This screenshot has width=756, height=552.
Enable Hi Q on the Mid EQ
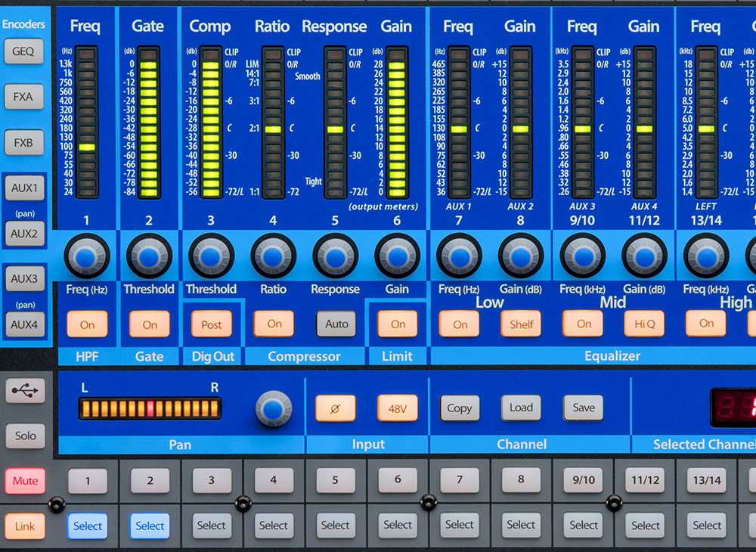click(645, 324)
